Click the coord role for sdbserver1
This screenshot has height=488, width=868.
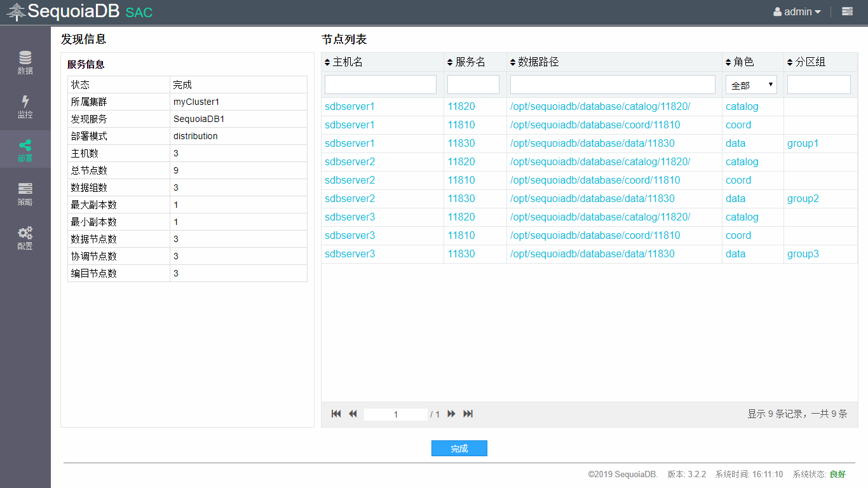click(738, 125)
